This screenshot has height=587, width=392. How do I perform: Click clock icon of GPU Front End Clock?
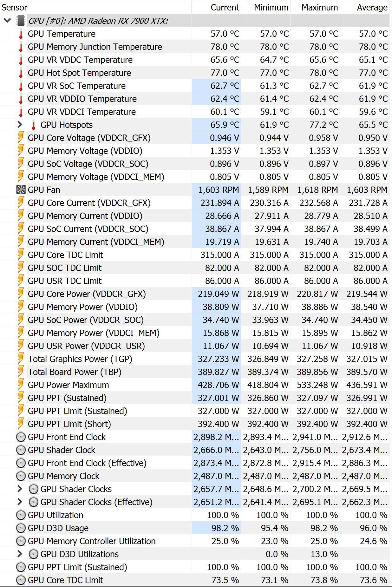pyautogui.click(x=21, y=437)
